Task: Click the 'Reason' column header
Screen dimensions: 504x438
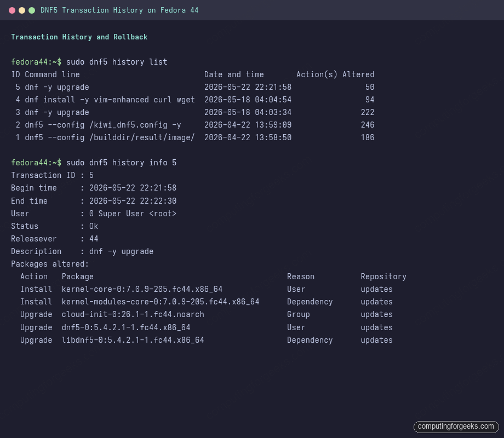Action: pos(301,276)
